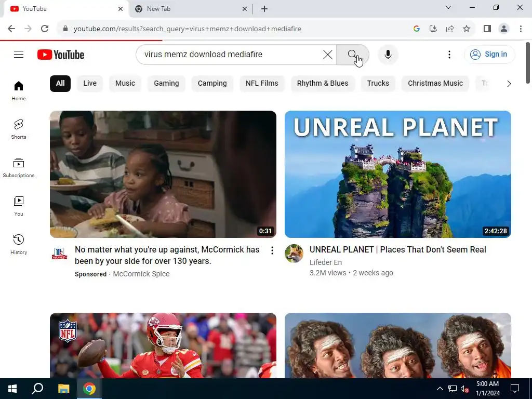The height and width of the screenshot is (399, 532).
Task: Select the Christmas Music chip
Action: pos(435,84)
